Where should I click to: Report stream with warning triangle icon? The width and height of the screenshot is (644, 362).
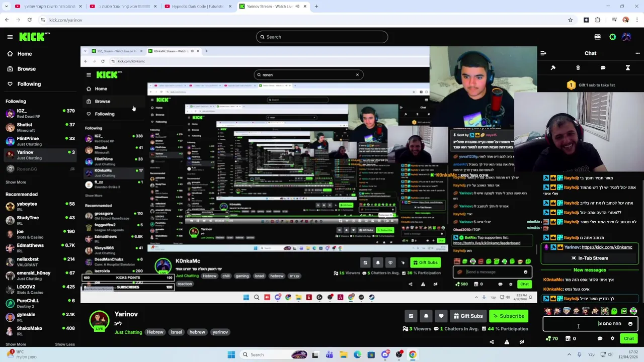507,342
